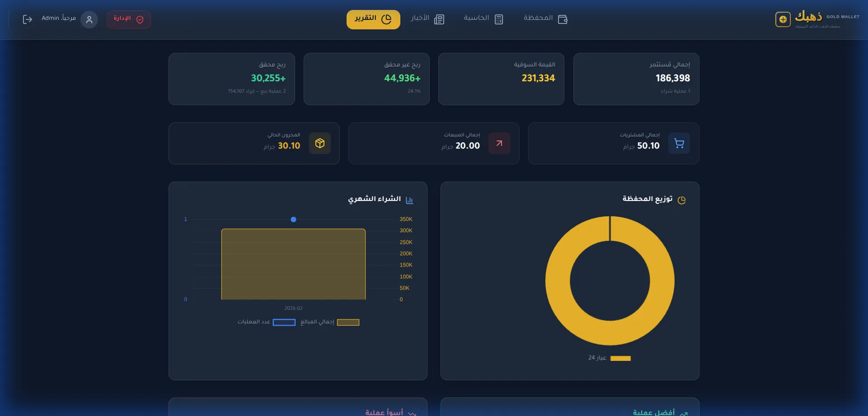Click the sales arrow icon on إجمالي المبيعات card
The height and width of the screenshot is (416, 868).
point(499,143)
